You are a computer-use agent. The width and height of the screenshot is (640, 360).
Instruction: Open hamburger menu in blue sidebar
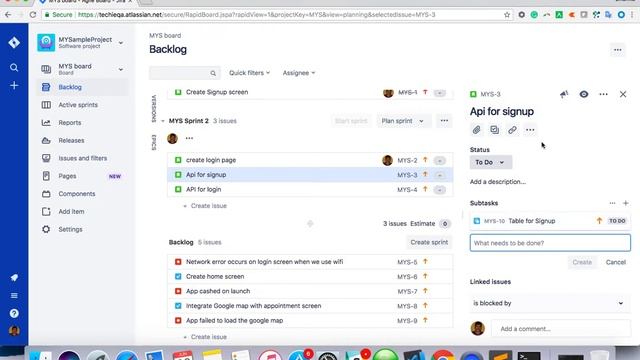(14, 296)
